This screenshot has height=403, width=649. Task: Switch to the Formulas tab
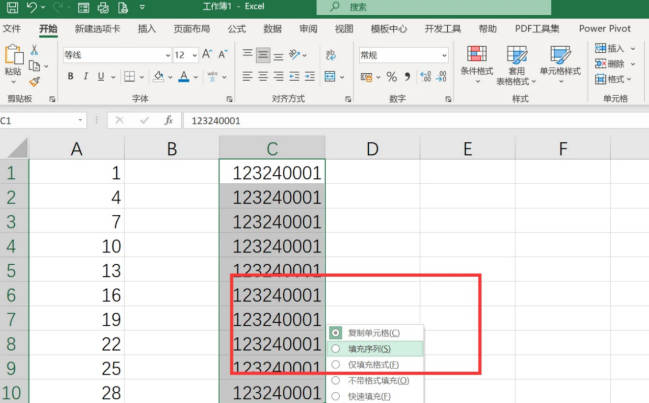pyautogui.click(x=237, y=29)
